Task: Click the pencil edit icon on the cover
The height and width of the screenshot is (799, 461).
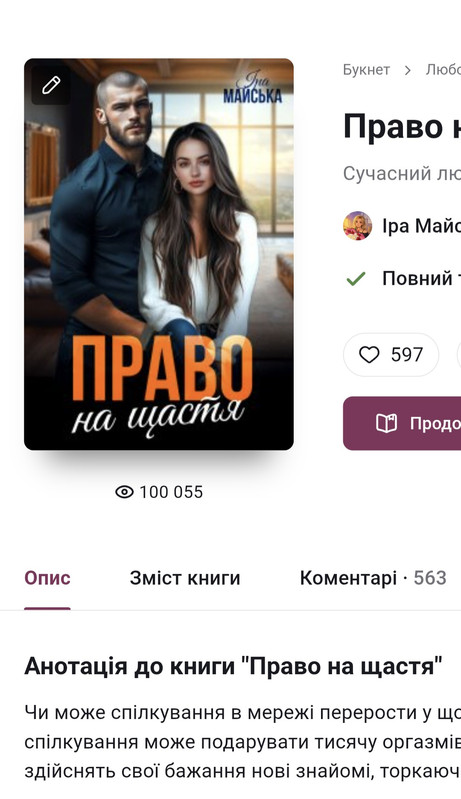Action: (51, 85)
